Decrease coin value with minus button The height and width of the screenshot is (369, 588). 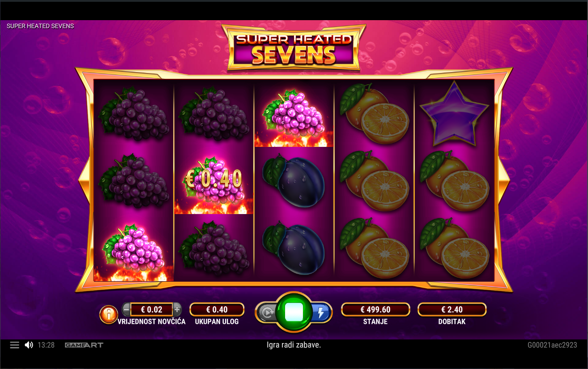[x=126, y=309]
